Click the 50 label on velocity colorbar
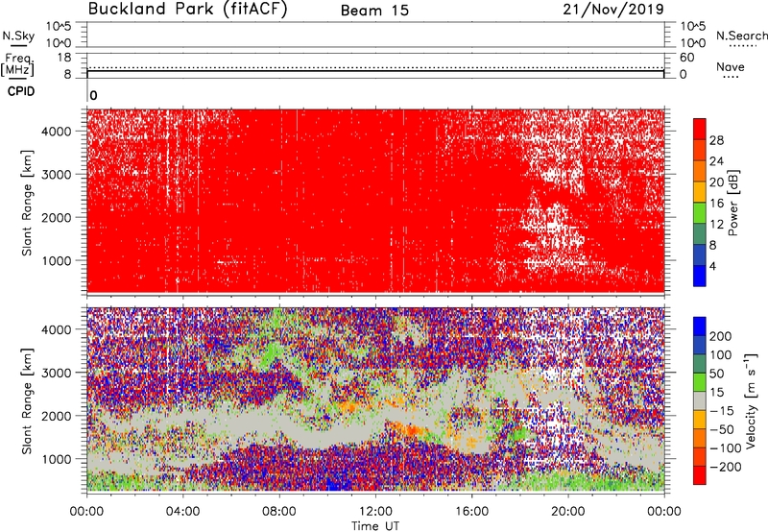 pyautogui.click(x=716, y=374)
